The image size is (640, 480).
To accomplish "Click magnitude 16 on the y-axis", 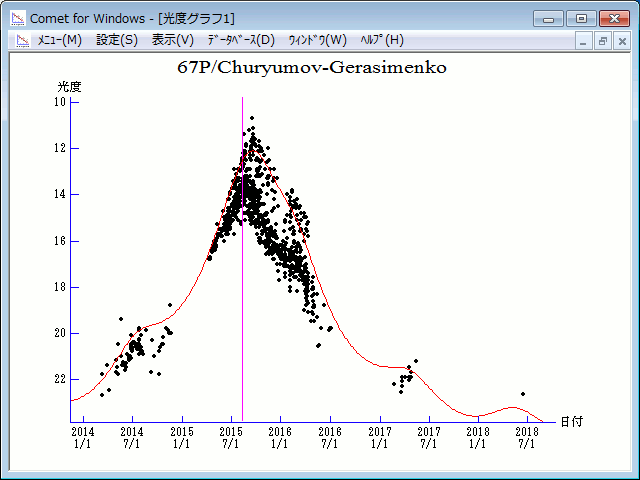I will pos(60,241).
